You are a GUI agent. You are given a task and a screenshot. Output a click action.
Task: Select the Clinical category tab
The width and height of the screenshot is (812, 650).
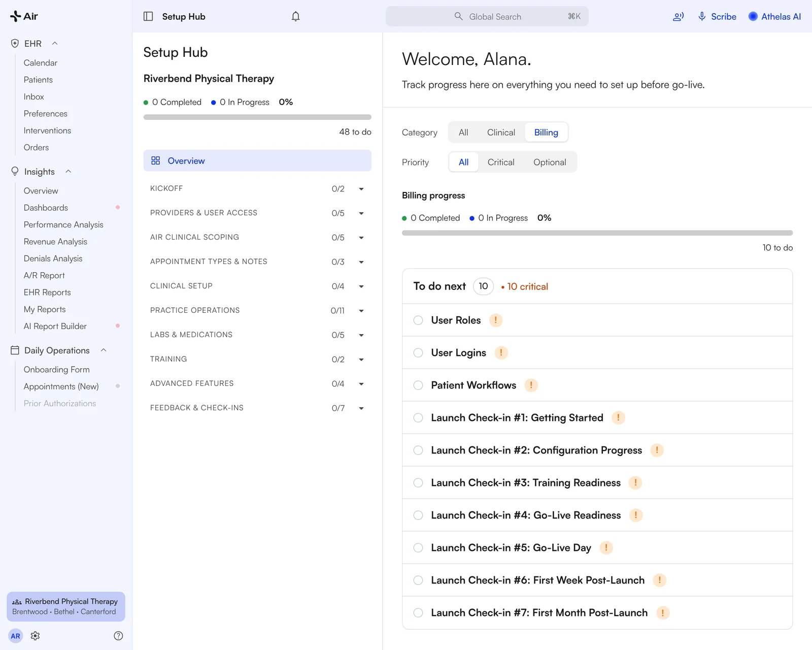pyautogui.click(x=501, y=133)
